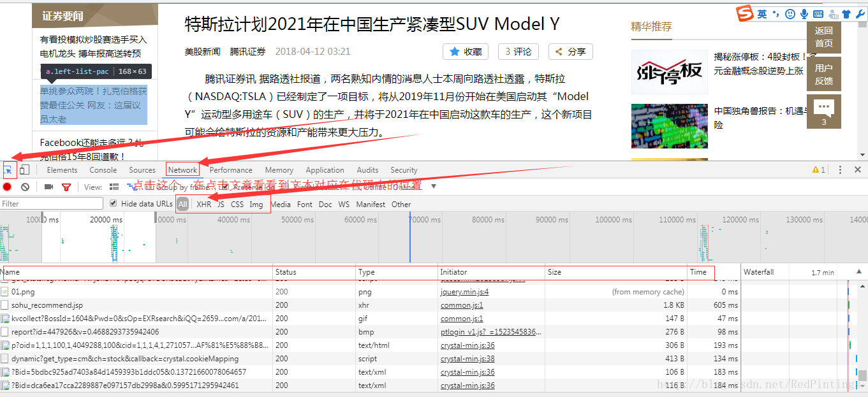Activate the inspect element picker icon
Image resolution: width=868 pixels, height=397 pixels.
coord(8,170)
